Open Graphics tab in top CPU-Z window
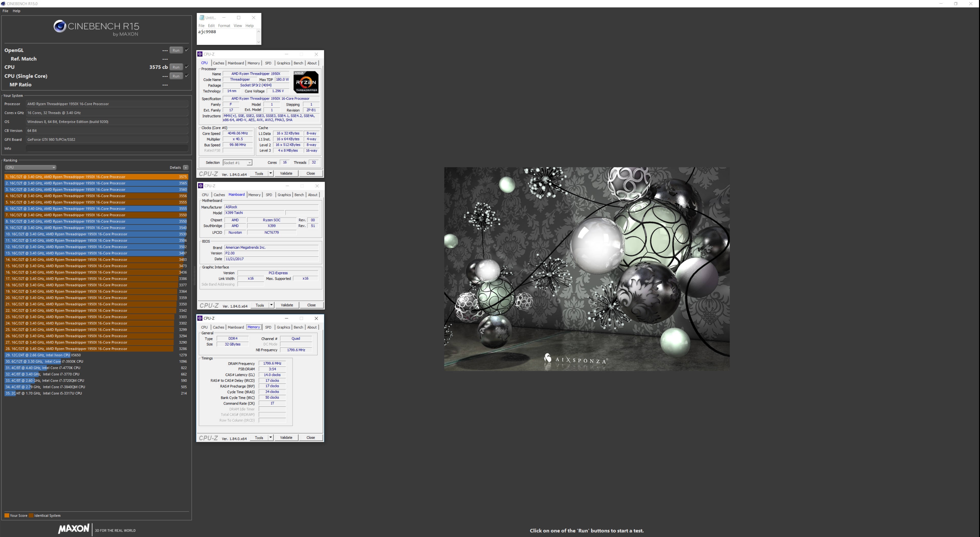Image resolution: width=980 pixels, height=537 pixels. coord(283,63)
